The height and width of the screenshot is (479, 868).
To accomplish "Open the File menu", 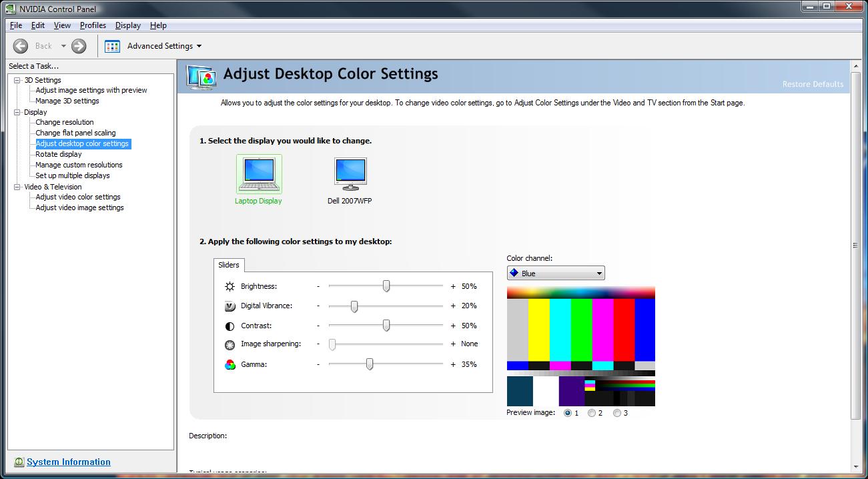I will pos(16,25).
